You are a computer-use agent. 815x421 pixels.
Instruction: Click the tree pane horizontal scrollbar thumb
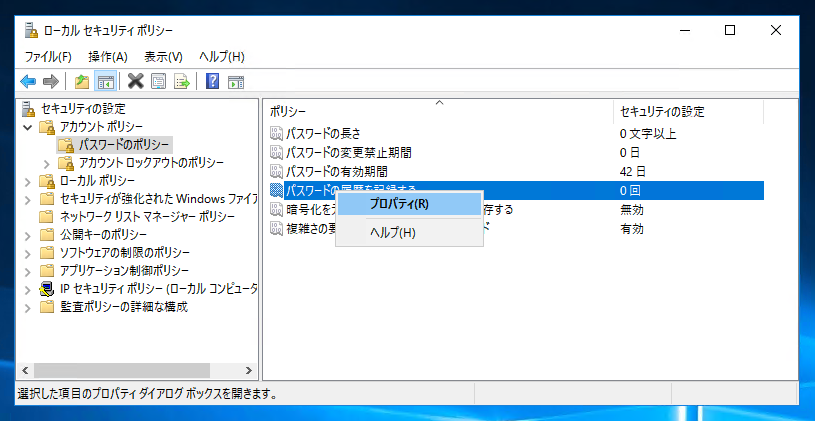(x=121, y=371)
